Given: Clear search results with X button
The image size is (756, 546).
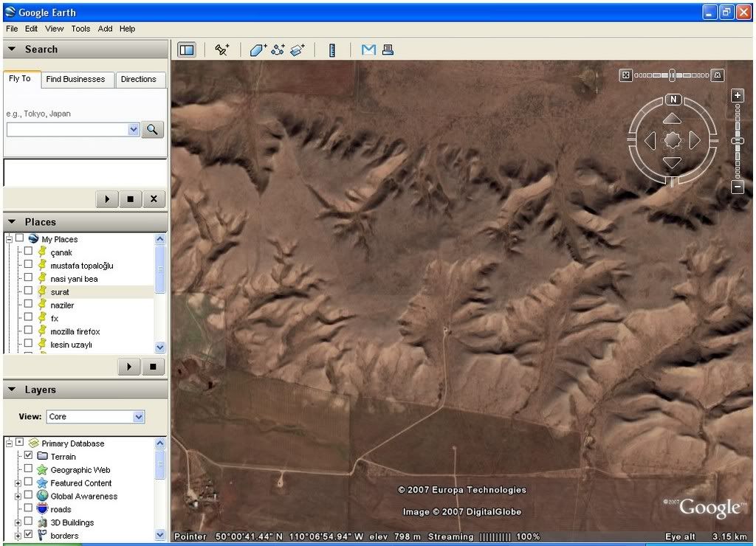Looking at the screenshot, I should point(154,199).
